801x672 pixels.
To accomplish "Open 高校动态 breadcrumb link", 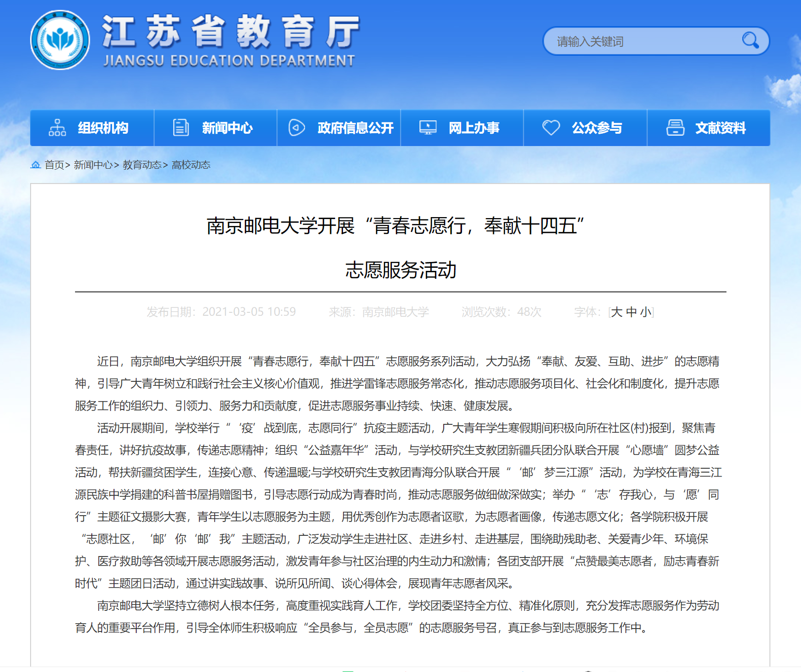I will point(191,165).
